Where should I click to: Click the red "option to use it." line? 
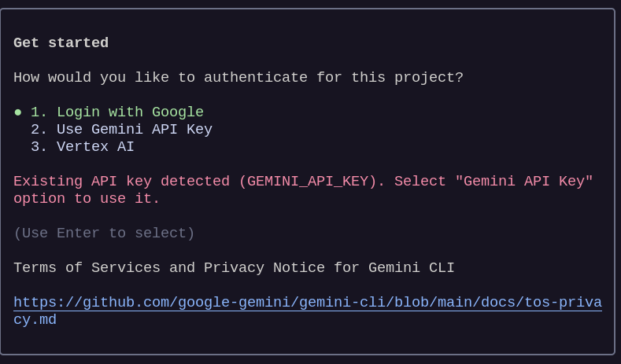coord(87,199)
